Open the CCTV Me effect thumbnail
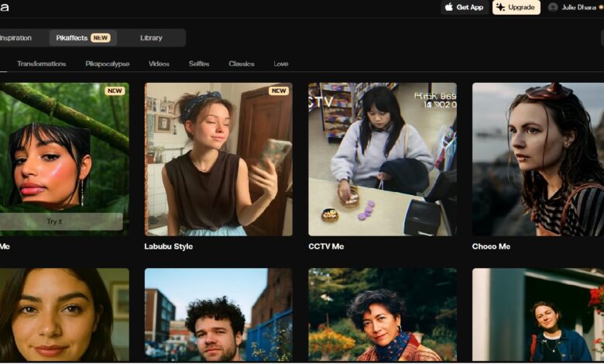 coord(382,159)
